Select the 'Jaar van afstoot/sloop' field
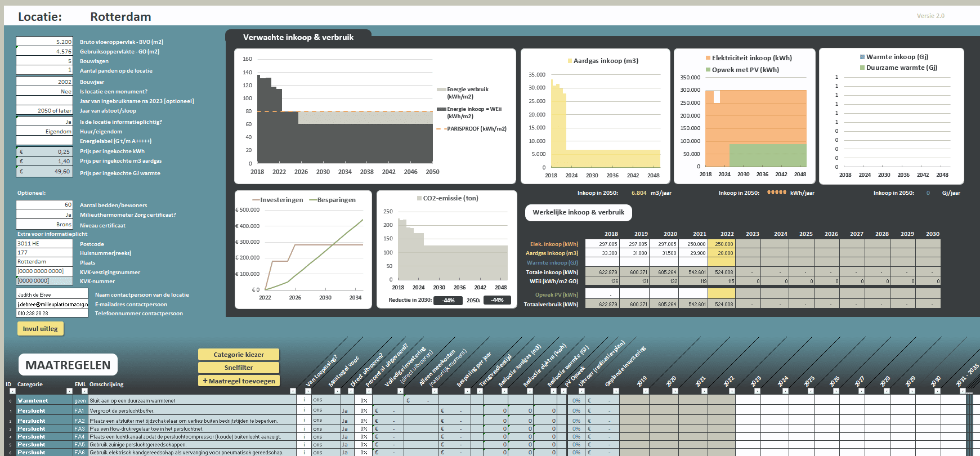This screenshot has width=980, height=456. point(44,110)
